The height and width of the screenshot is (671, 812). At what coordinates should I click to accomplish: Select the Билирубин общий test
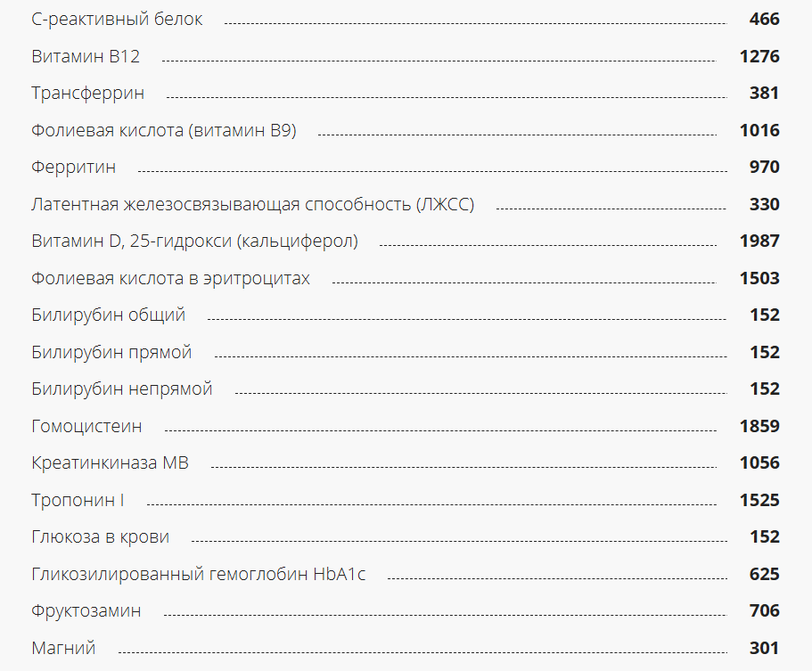108,315
